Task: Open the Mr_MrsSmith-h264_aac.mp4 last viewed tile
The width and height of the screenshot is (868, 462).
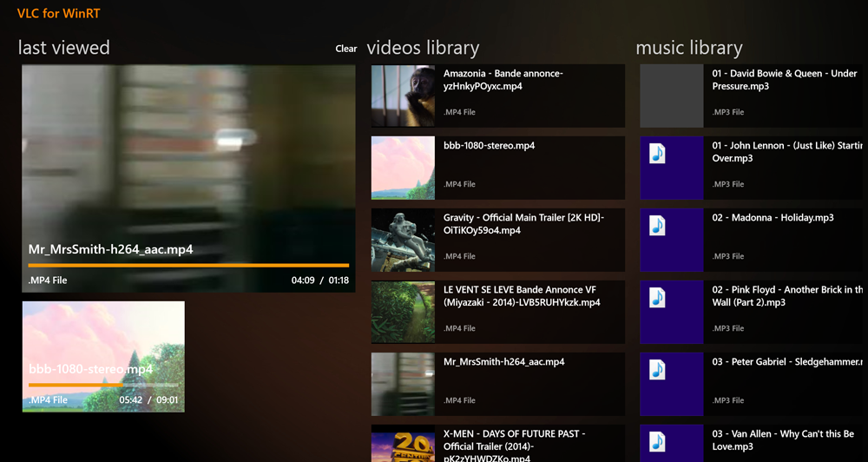Action: pos(188,178)
